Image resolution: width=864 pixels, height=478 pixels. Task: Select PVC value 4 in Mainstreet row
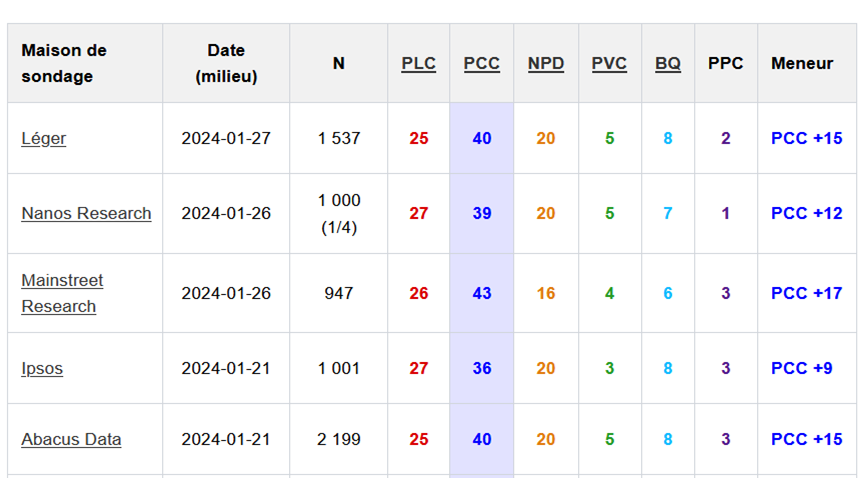[x=609, y=293]
